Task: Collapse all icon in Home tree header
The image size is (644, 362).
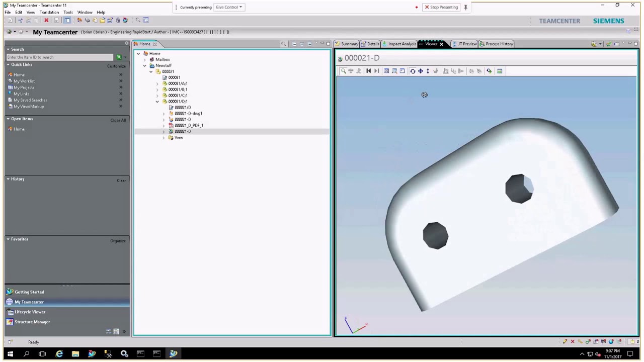Action: click(x=294, y=44)
